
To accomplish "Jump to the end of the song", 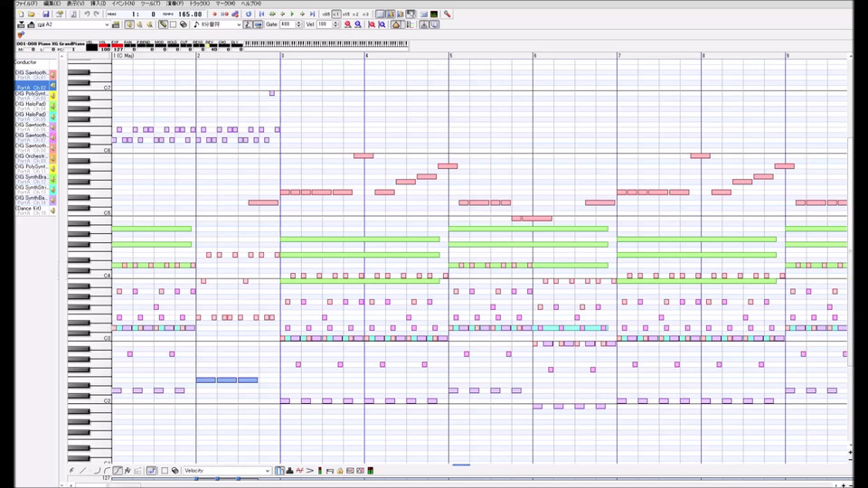I will tap(312, 14).
